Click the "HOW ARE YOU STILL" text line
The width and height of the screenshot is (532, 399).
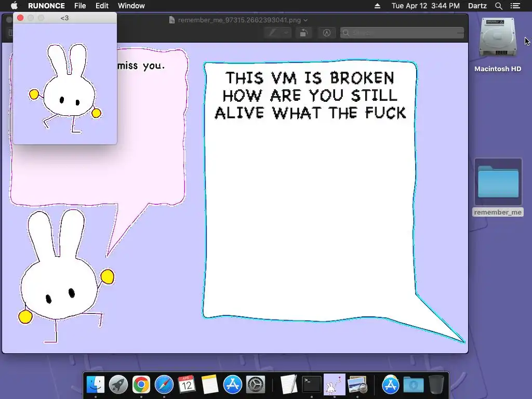(x=310, y=96)
